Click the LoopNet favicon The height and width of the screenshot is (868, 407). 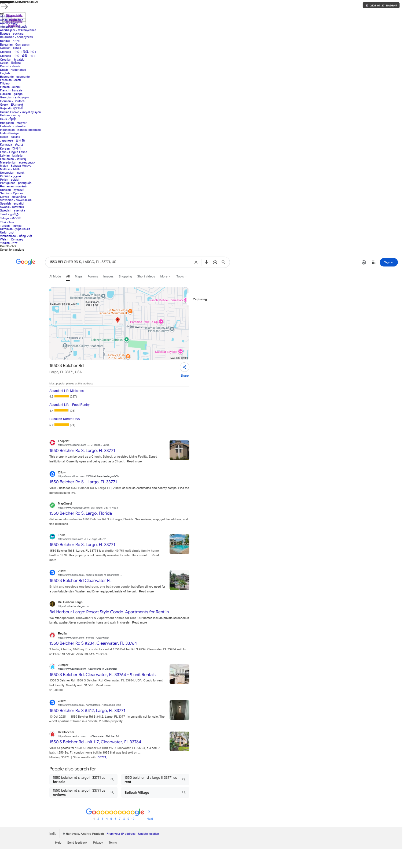[52, 443]
